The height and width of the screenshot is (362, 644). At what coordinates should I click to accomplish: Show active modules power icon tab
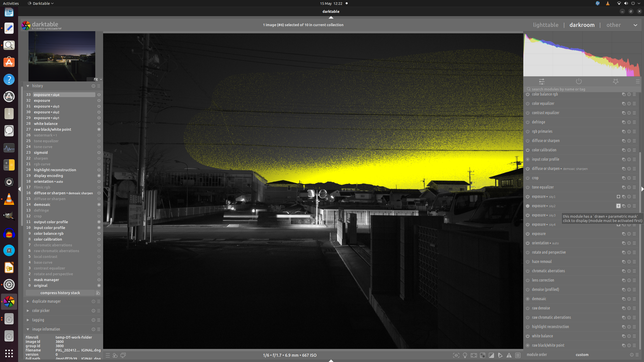pos(579,81)
